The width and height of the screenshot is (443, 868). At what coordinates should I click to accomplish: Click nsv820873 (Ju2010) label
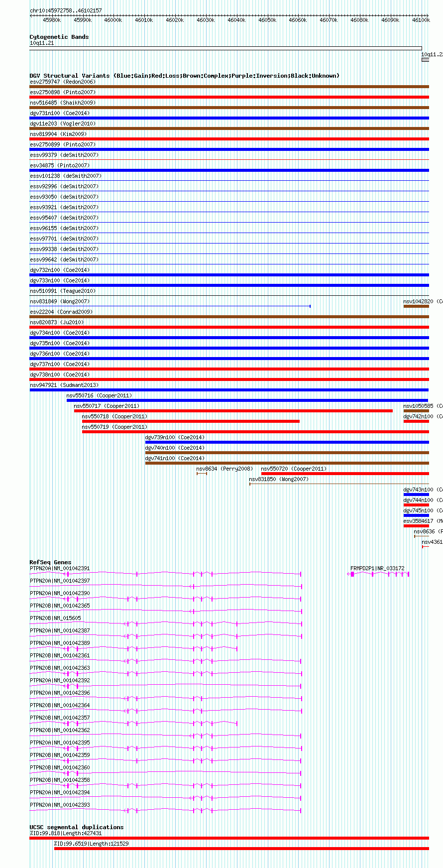coord(57,322)
